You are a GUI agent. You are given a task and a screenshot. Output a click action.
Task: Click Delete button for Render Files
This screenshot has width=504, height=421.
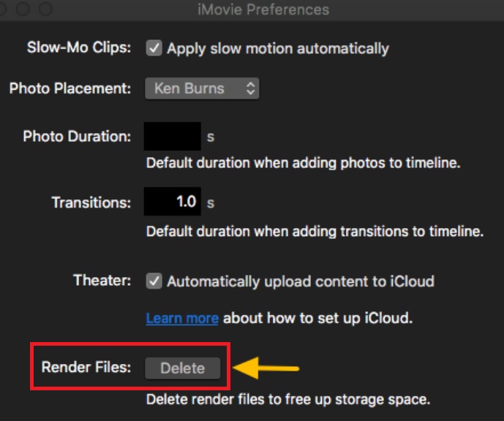[183, 368]
